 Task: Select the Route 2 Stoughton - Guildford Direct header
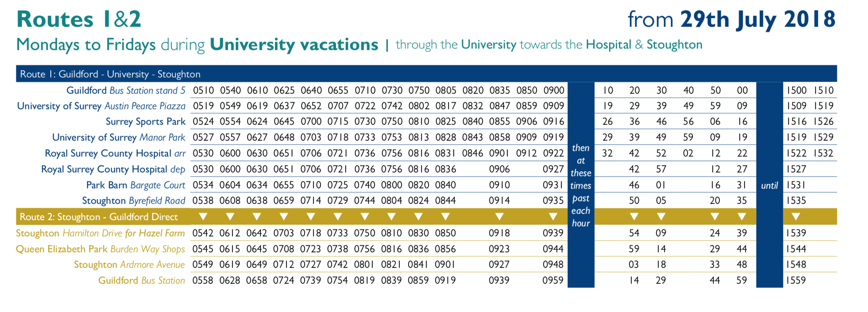[99, 217]
